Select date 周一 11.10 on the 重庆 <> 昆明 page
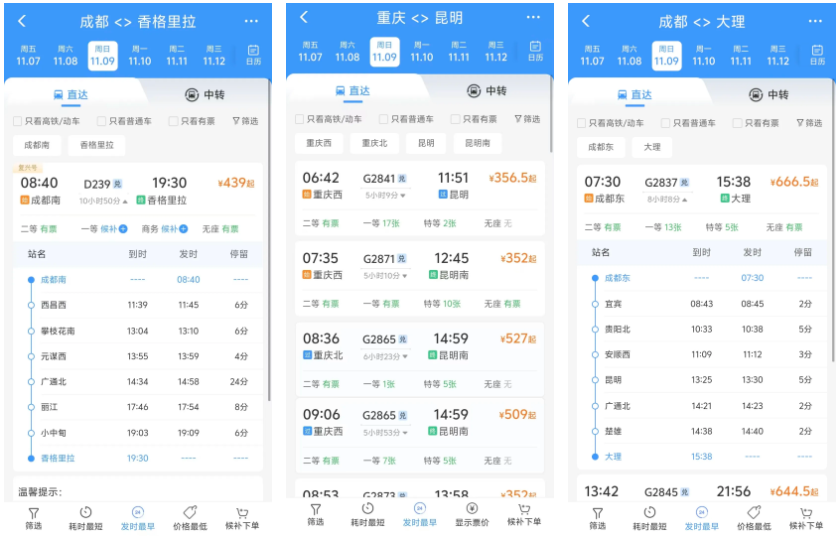Image resolution: width=839 pixels, height=544 pixels. (421, 51)
